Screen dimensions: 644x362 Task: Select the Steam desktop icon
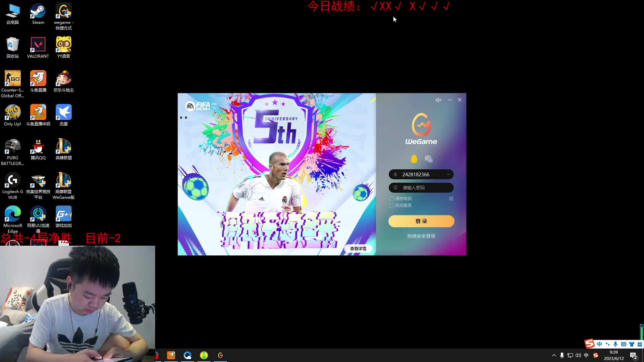(x=38, y=14)
